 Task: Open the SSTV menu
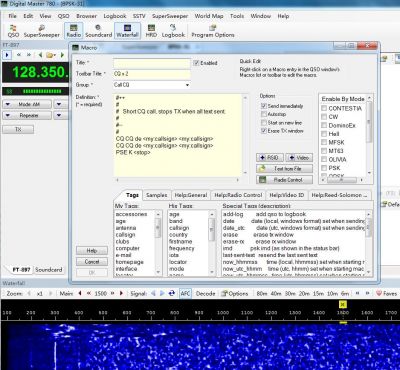(139, 16)
